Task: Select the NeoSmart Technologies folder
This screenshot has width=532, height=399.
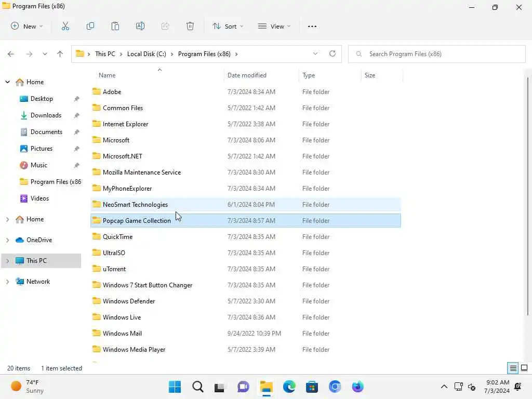Action: coord(246,205)
